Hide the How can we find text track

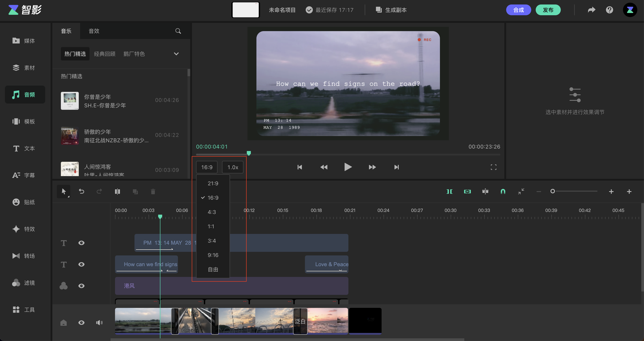(81, 264)
